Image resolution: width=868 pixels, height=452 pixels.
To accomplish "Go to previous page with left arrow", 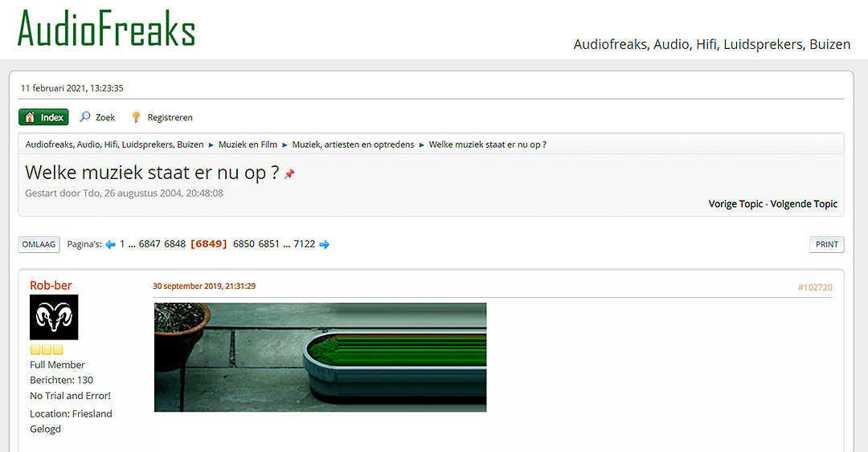I will [110, 244].
